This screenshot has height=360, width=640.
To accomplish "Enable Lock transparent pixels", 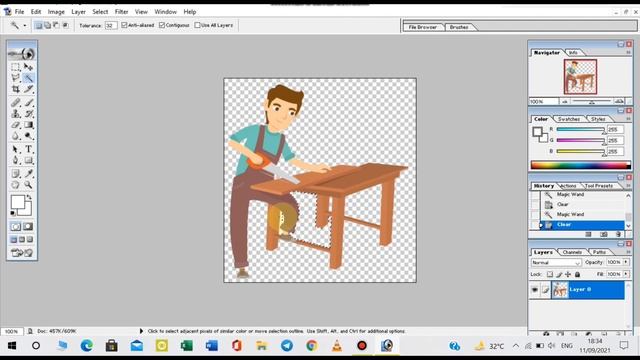I will coord(550,274).
